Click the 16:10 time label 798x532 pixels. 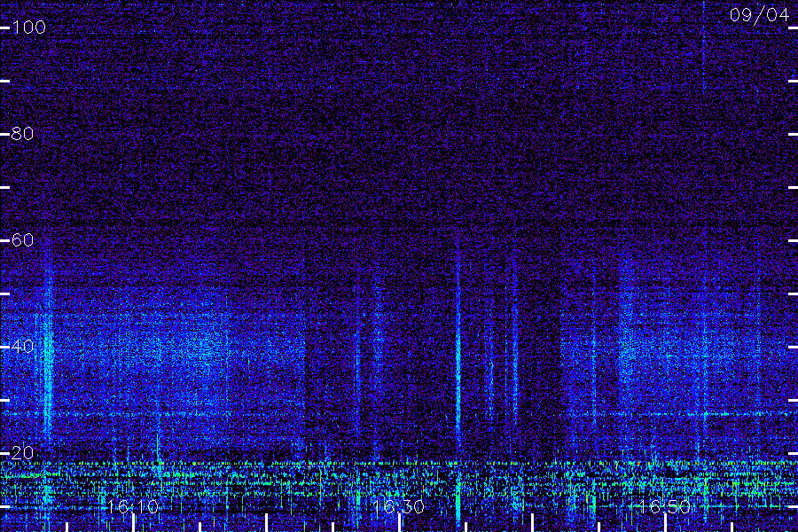(x=133, y=506)
